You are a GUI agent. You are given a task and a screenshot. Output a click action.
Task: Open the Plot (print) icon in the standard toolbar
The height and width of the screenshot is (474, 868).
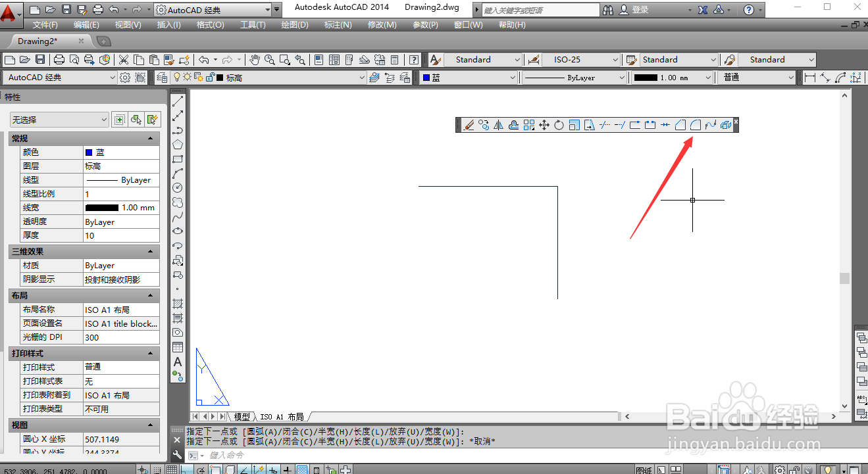[59, 60]
